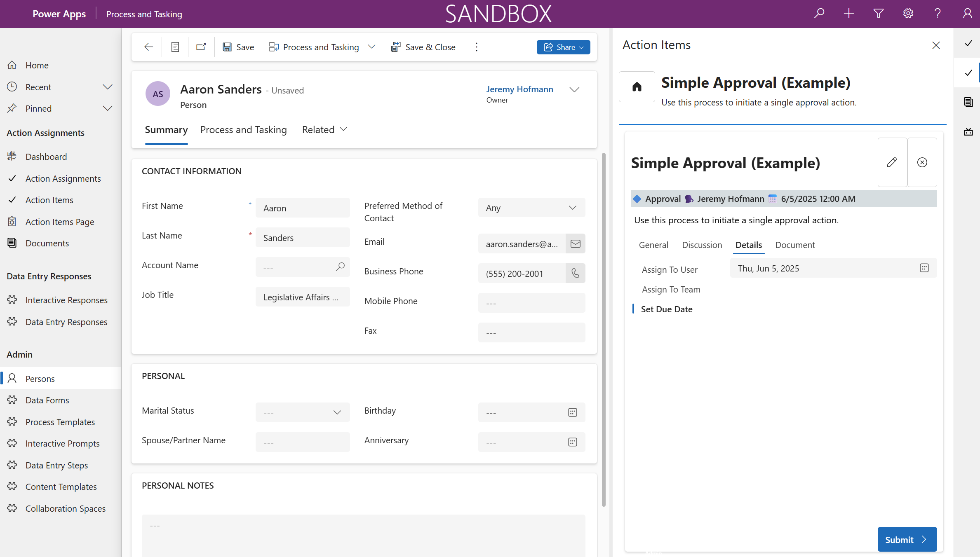Toggle the hamburger navigation menu
Viewport: 980px width, 557px height.
pyautogui.click(x=12, y=41)
